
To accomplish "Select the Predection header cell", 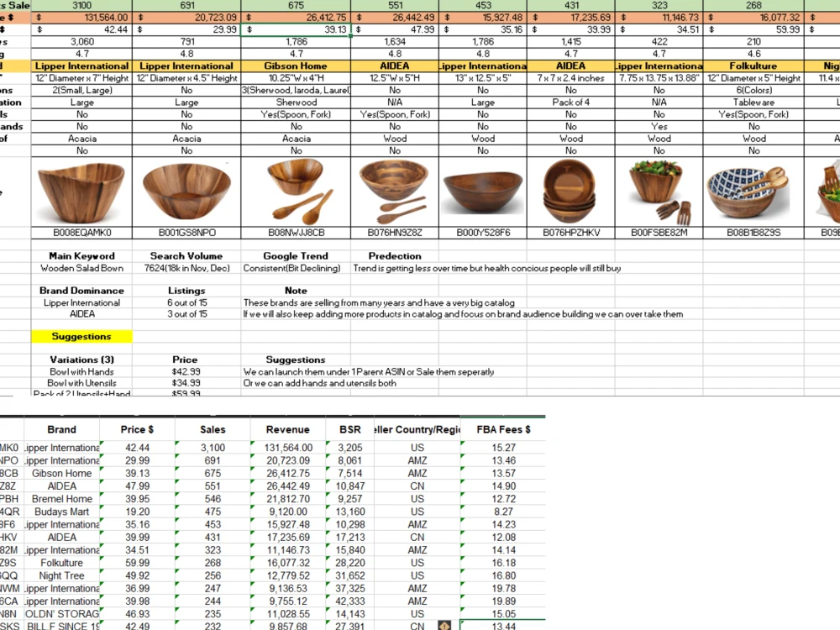I will [395, 256].
